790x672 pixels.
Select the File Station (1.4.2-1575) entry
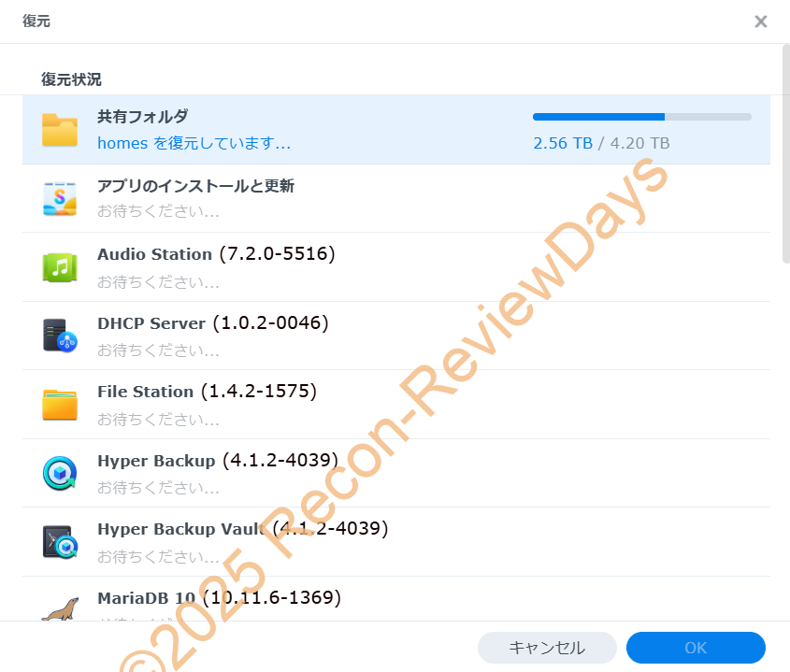tap(207, 392)
